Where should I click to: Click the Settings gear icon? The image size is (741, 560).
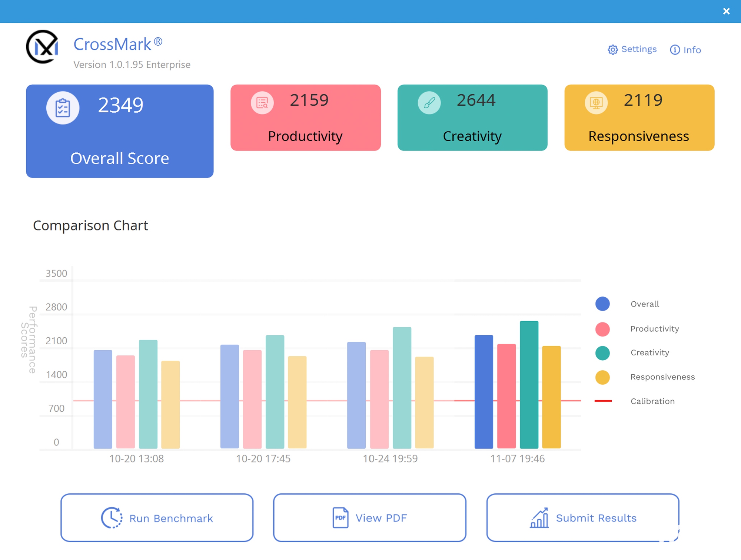point(612,49)
